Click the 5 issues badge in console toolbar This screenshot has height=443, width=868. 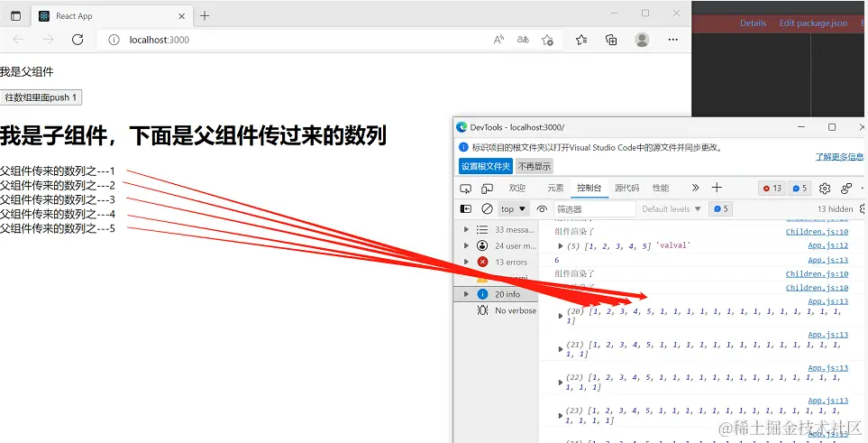[721, 209]
